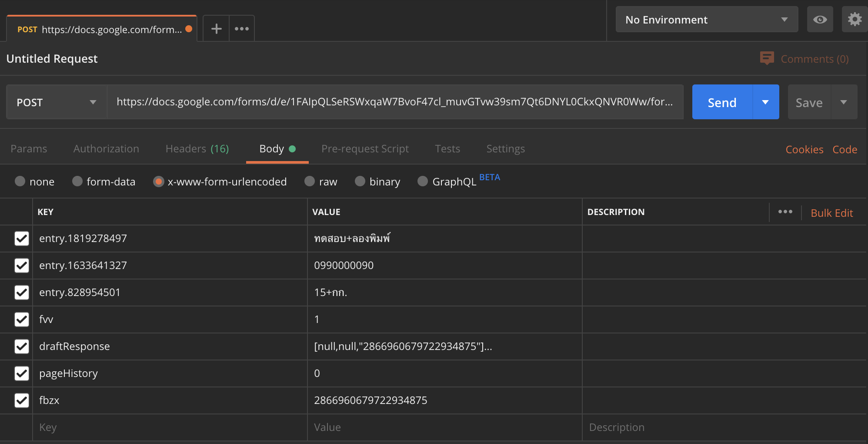Uncheck the entry.1633641327 row checkbox
The image size is (868, 444).
[x=22, y=266]
